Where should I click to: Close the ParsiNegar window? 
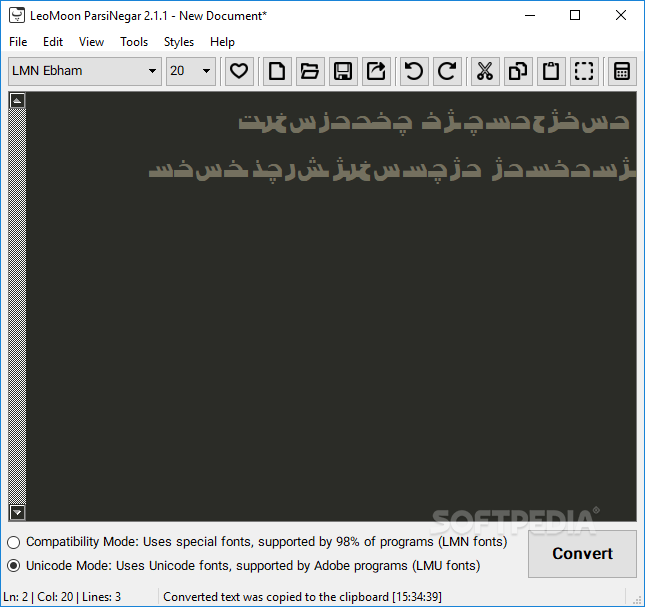[621, 16]
